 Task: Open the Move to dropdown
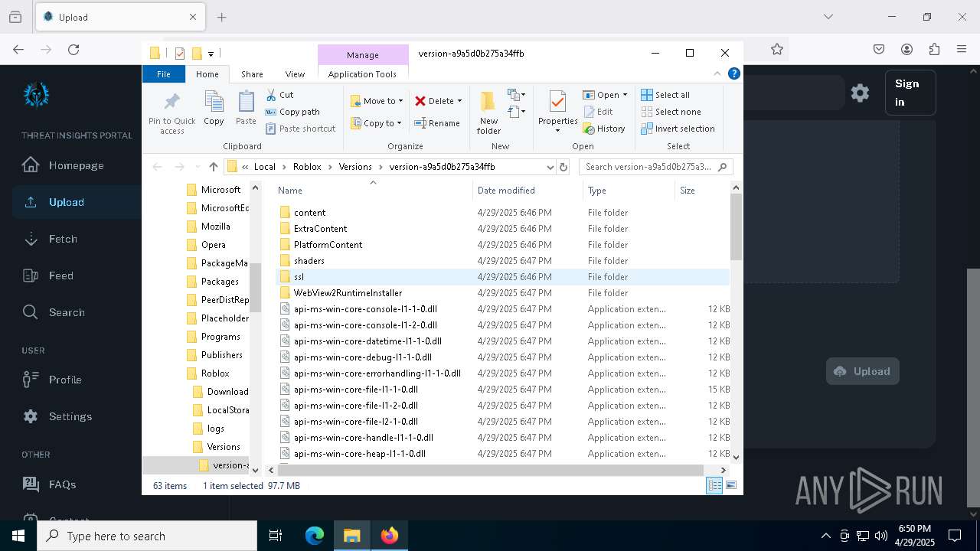pos(377,101)
